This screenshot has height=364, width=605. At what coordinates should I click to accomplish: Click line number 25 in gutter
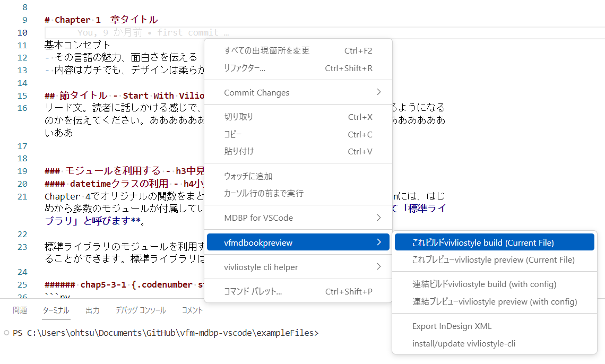[22, 284]
